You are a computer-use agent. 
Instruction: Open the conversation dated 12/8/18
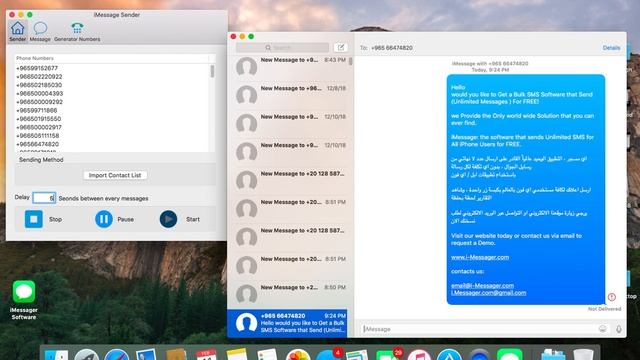click(291, 95)
